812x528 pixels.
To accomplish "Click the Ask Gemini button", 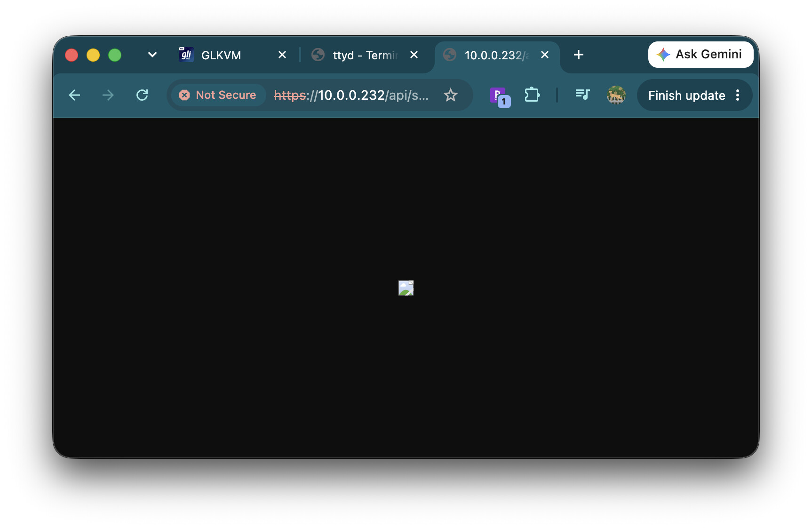I will (701, 55).
